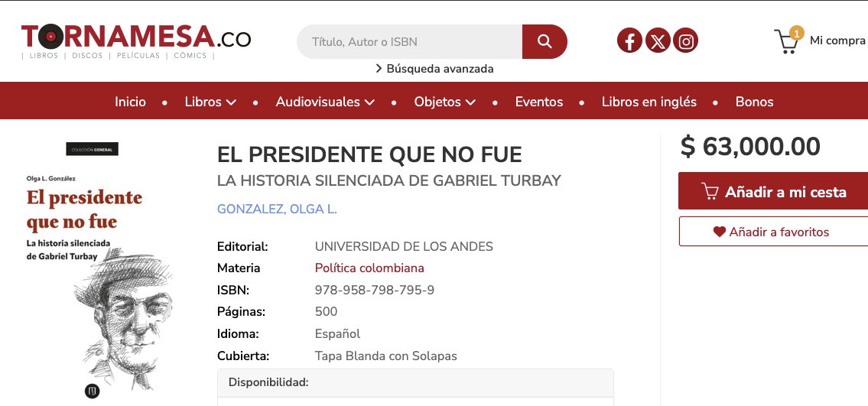
Task: Click Mi compra label
Action: pos(837,41)
